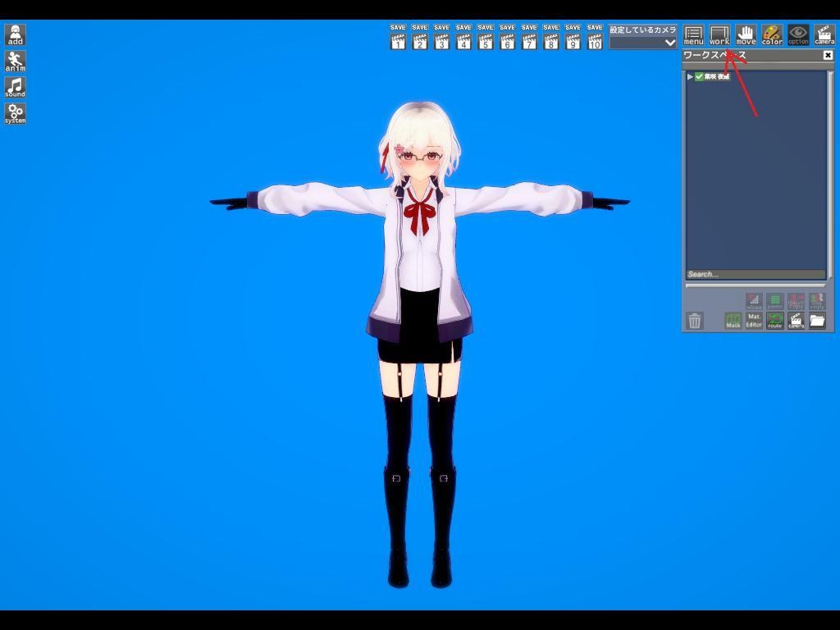Open the Mat. Editor
This screenshot has width=840, height=630.
(x=753, y=321)
